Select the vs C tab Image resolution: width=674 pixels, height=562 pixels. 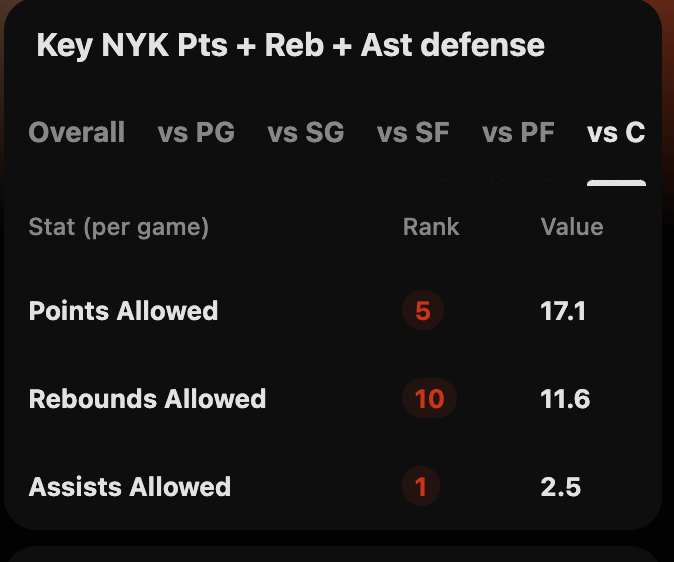click(x=616, y=133)
